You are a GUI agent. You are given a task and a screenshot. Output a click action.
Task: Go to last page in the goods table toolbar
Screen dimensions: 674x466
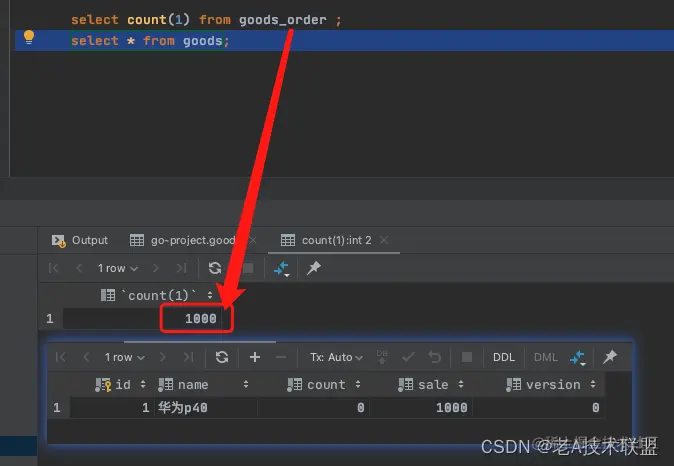click(x=188, y=357)
